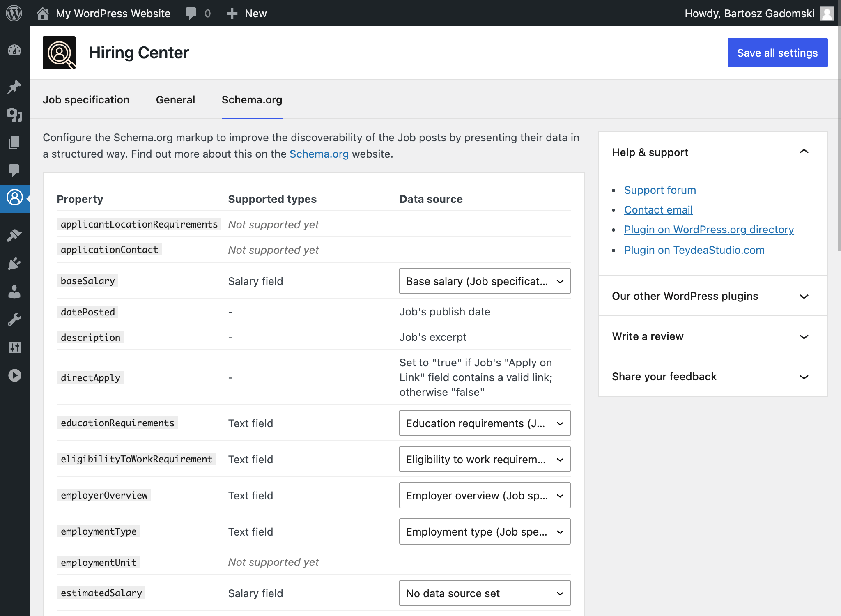Open the employmentType data source dropdown

(x=485, y=531)
